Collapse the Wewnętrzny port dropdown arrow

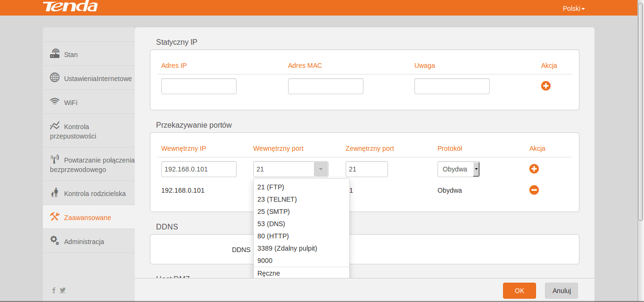click(x=321, y=169)
